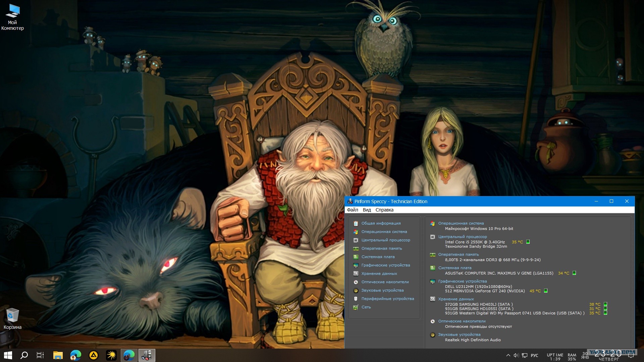
Task: Click the yellow starburst app on taskbar
Action: click(111, 355)
